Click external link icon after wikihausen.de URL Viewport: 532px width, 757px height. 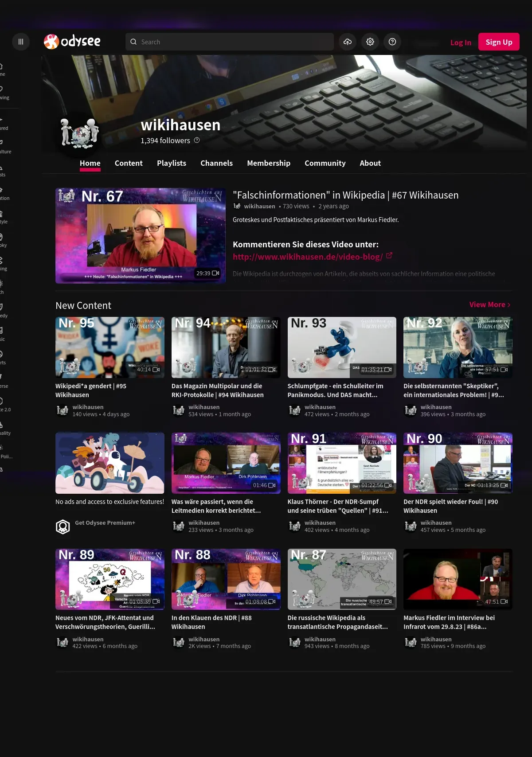coord(389,256)
